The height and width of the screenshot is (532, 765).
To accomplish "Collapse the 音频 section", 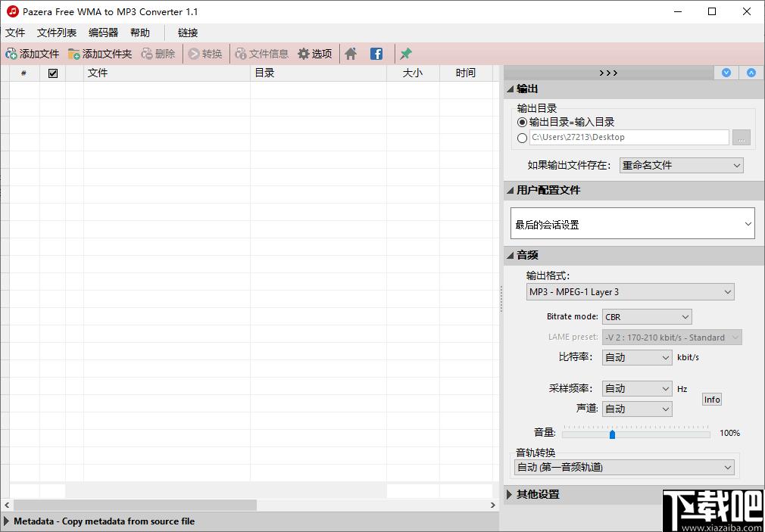I will 511,255.
